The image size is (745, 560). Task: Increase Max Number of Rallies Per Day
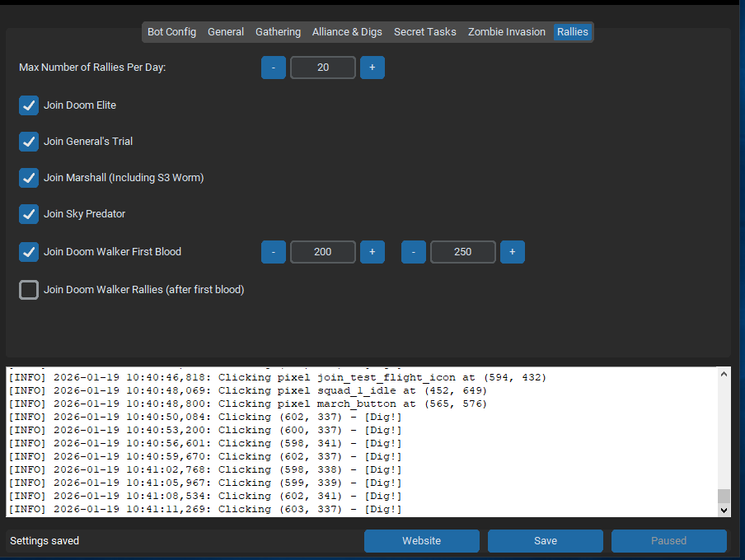(372, 68)
